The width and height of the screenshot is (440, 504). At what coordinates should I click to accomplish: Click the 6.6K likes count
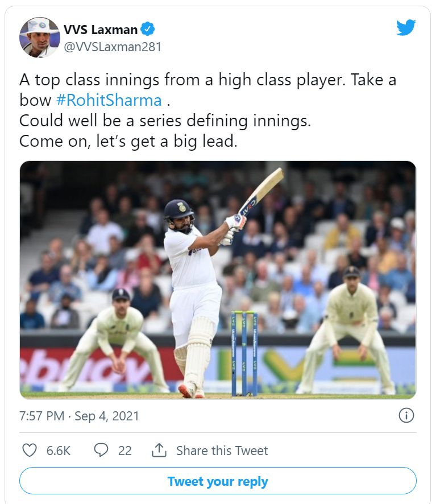pyautogui.click(x=59, y=451)
